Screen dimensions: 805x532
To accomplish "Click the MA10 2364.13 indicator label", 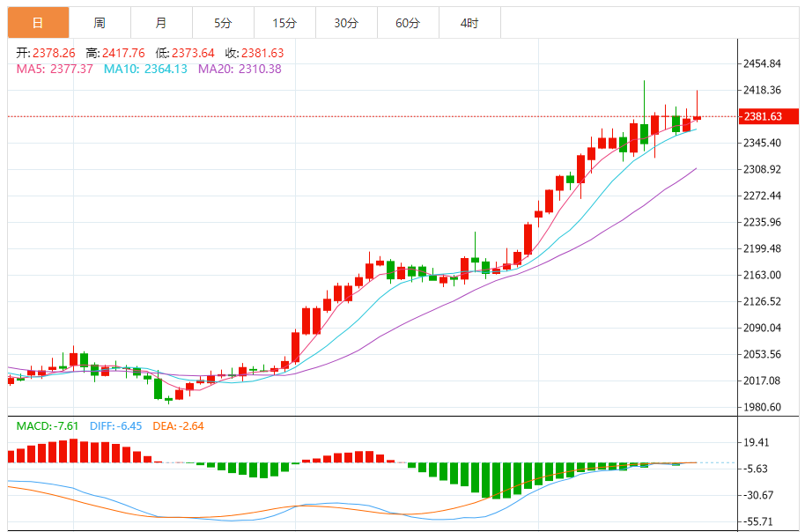I will tap(145, 69).
